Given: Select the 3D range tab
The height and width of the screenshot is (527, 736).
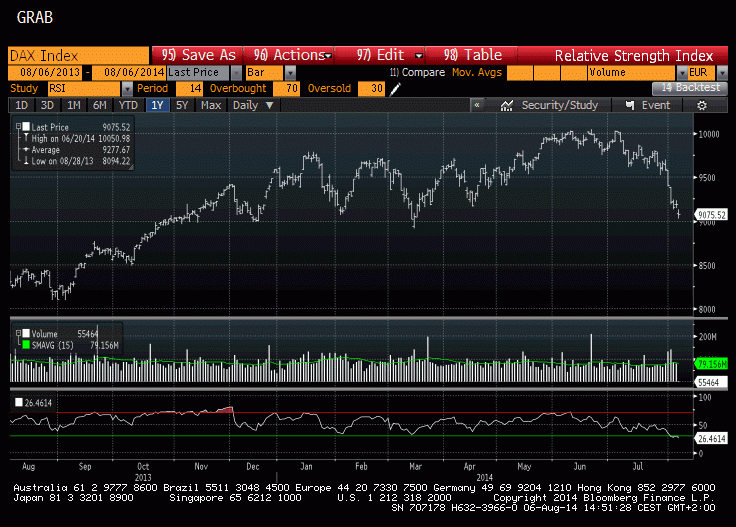Looking at the screenshot, I should pos(47,105).
